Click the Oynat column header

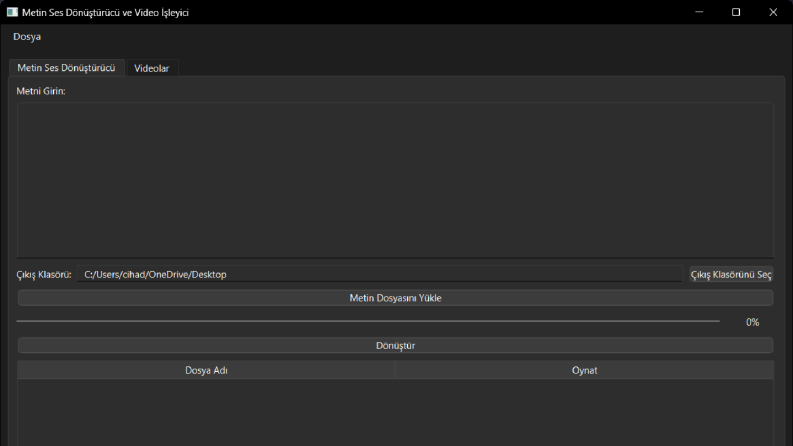click(584, 370)
